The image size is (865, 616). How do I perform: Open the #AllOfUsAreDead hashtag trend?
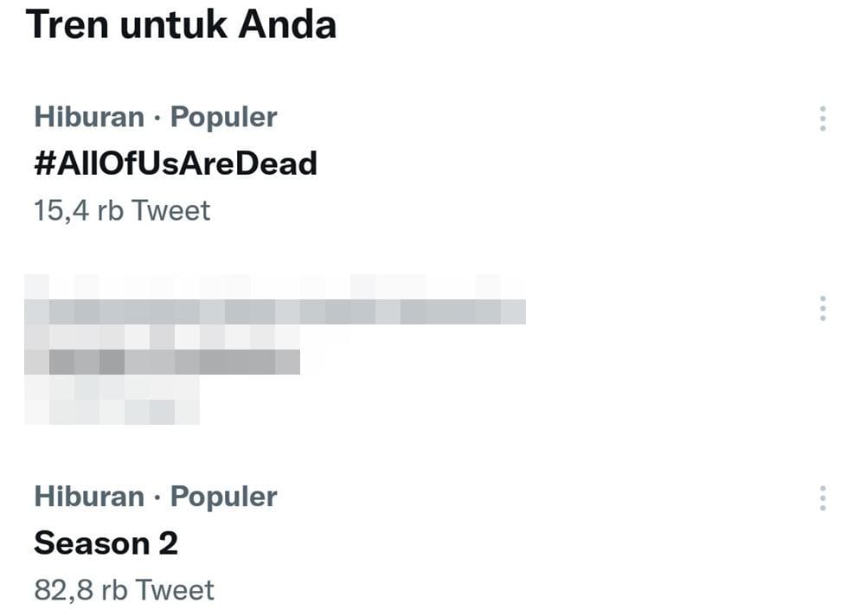176,163
